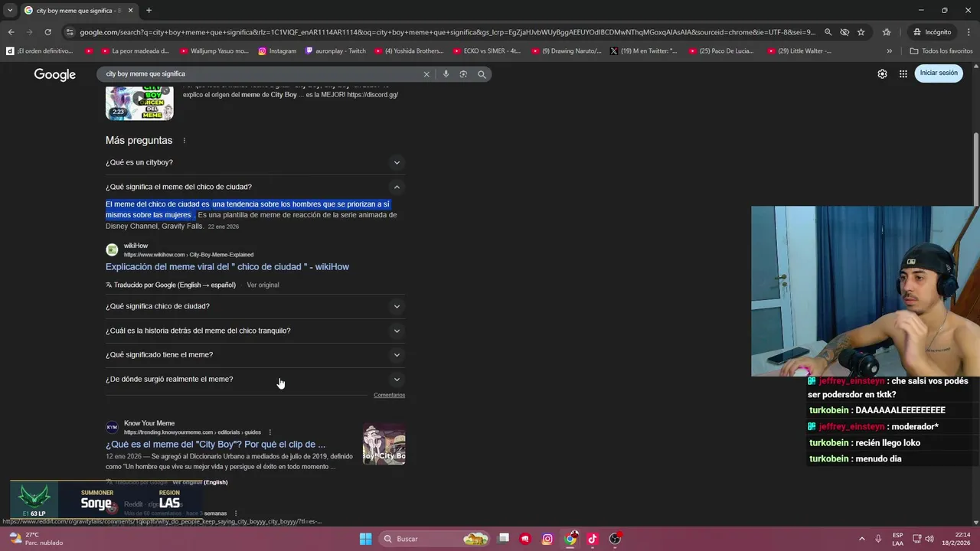Image resolution: width=980 pixels, height=551 pixels.
Task: Open the Instagram bookmark
Action: click(277, 51)
